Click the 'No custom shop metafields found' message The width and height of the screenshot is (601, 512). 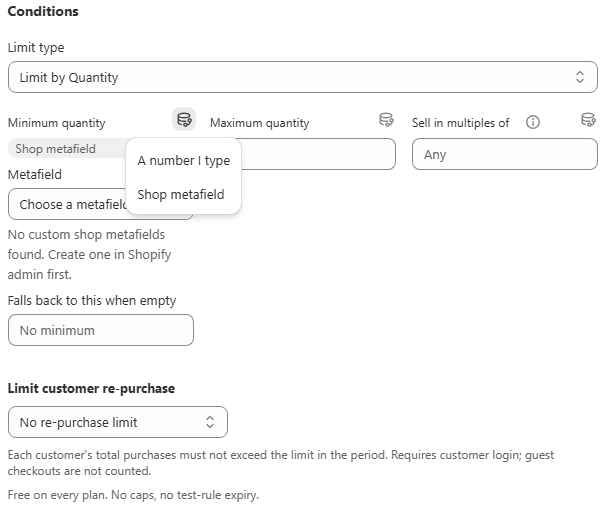click(89, 254)
